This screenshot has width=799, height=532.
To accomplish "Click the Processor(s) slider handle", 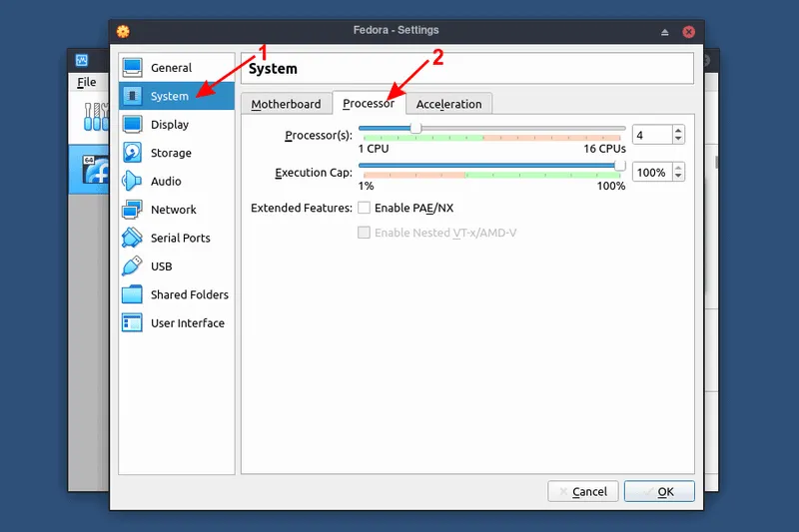I will tap(415, 128).
